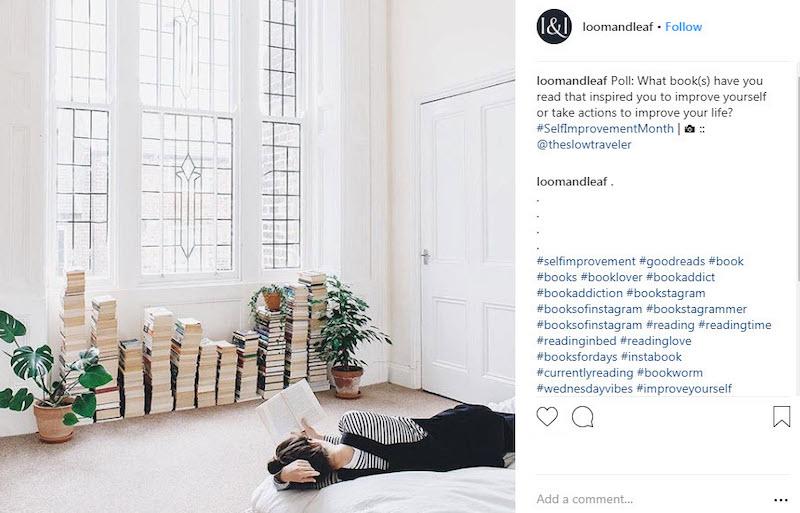The height and width of the screenshot is (513, 800).
Task: Open the #bookstagram hashtag
Action: [x=666, y=293]
